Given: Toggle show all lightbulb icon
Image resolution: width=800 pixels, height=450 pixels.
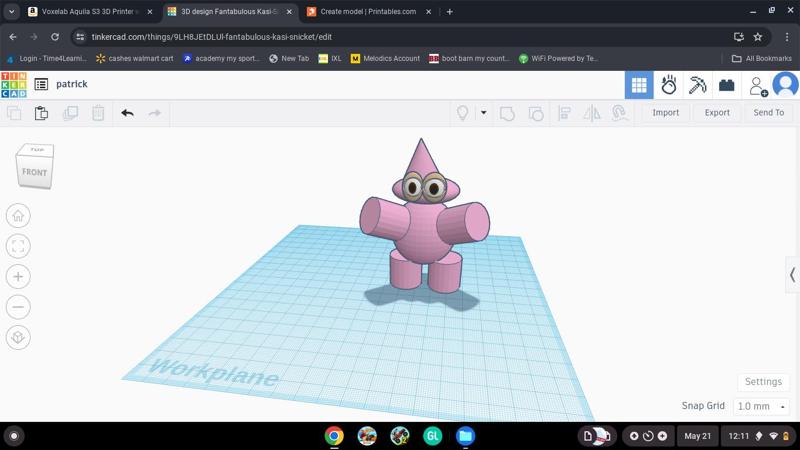Looking at the screenshot, I should pos(462,113).
